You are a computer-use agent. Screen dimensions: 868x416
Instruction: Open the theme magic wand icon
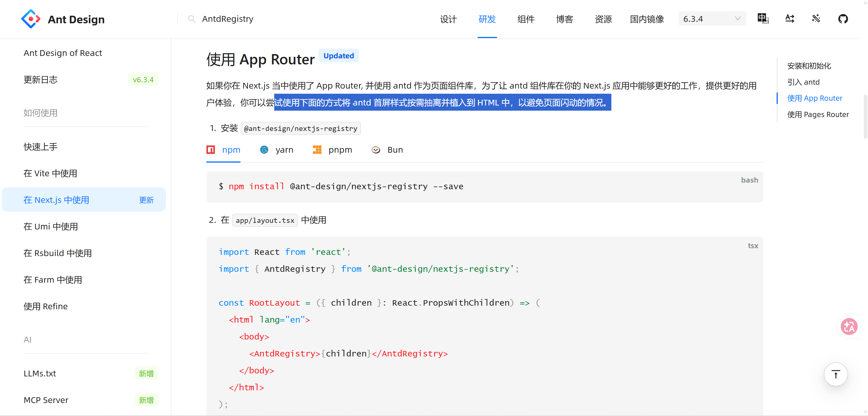click(816, 19)
